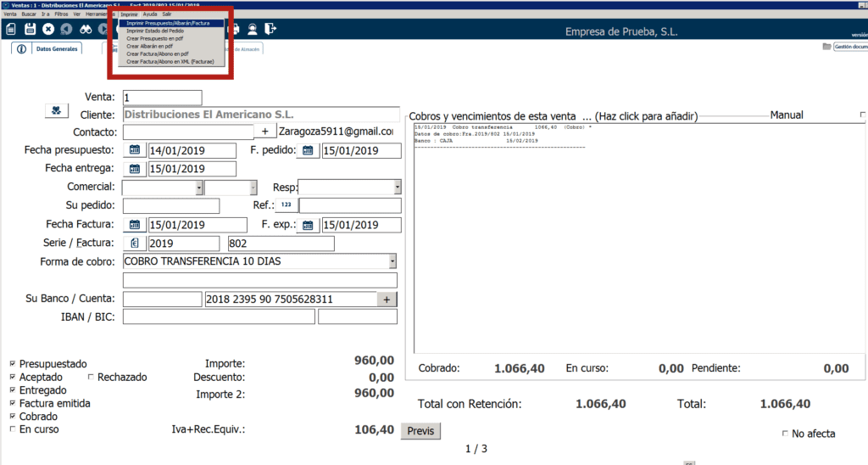Click the client lookup icon beside Cliente
Viewport: 868px width, 465px height.
(55, 111)
